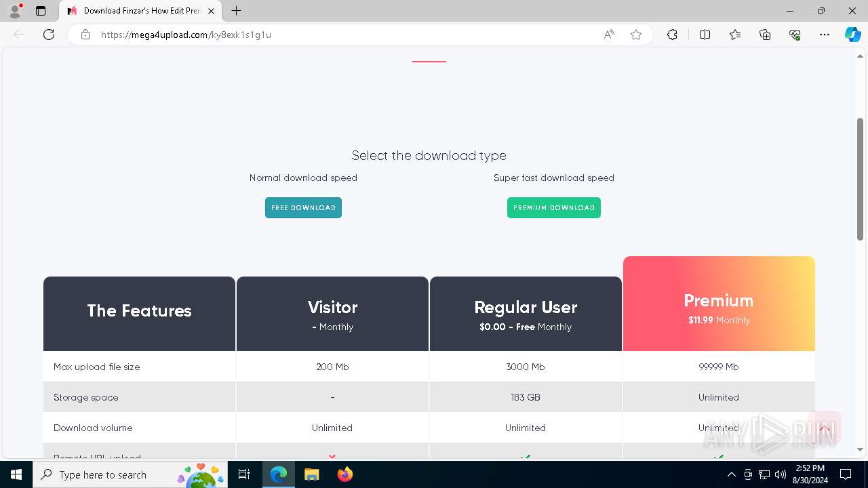Image resolution: width=868 pixels, height=488 pixels.
Task: Open Microsoft Edge in taskbar
Action: click(279, 474)
